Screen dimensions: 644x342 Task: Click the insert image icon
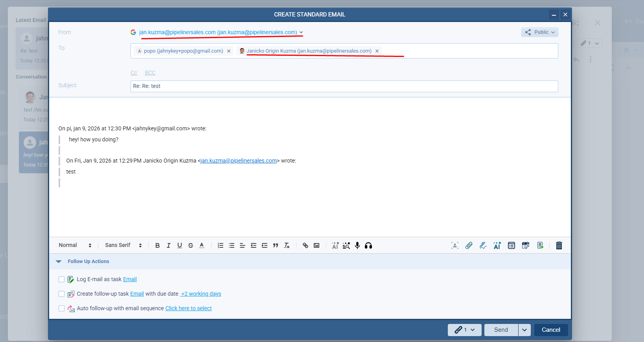point(316,245)
